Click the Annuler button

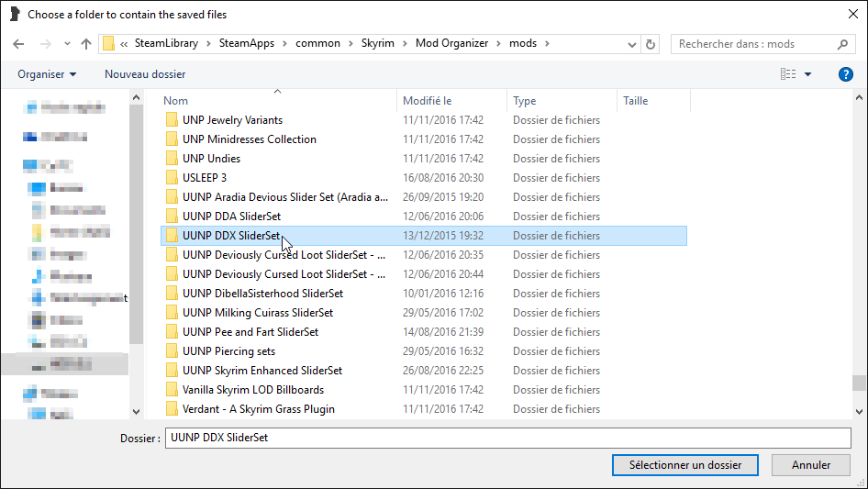pos(811,465)
